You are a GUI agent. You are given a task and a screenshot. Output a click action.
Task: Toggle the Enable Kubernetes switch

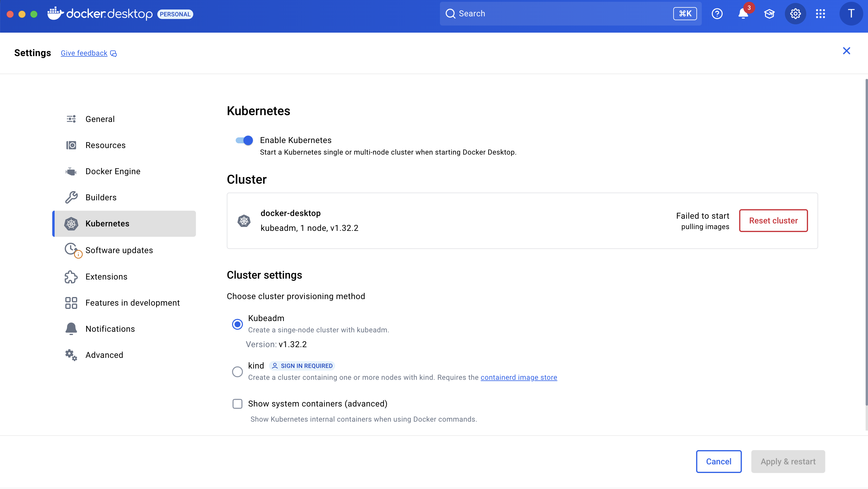click(x=244, y=140)
